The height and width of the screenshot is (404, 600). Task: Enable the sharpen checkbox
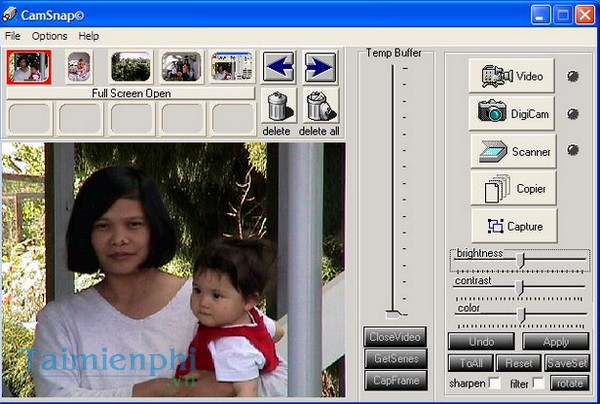click(x=495, y=383)
